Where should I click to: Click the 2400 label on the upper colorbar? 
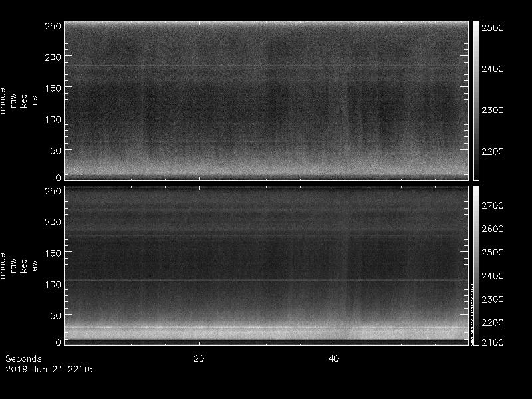pos(493,69)
